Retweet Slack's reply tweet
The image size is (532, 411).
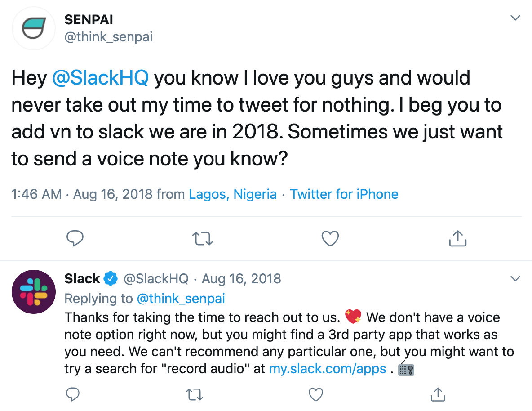[x=195, y=394]
